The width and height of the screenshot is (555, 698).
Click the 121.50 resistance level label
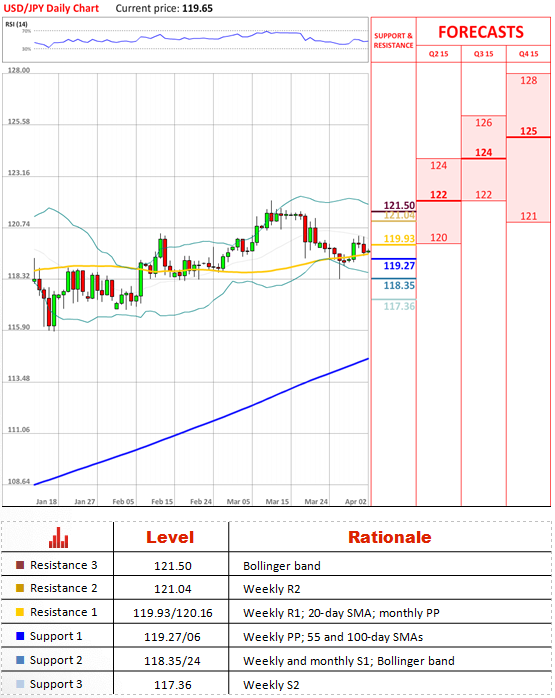pos(399,205)
